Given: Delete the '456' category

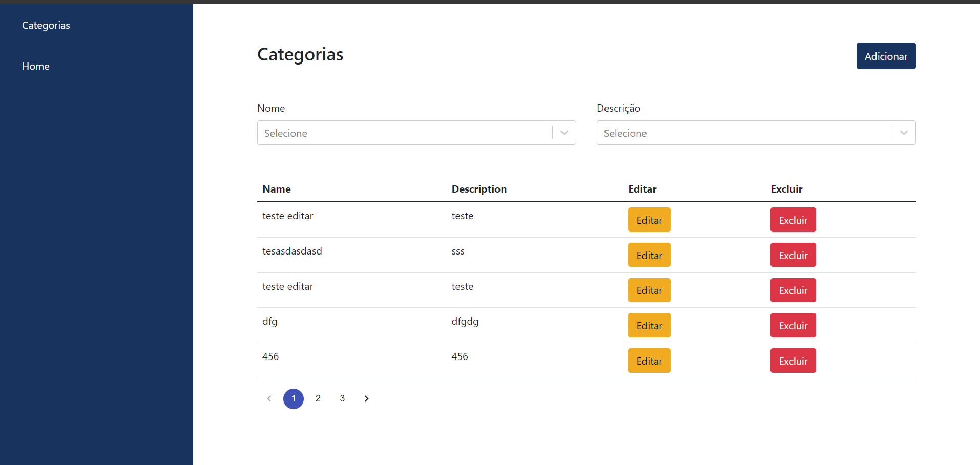Looking at the screenshot, I should pos(793,361).
